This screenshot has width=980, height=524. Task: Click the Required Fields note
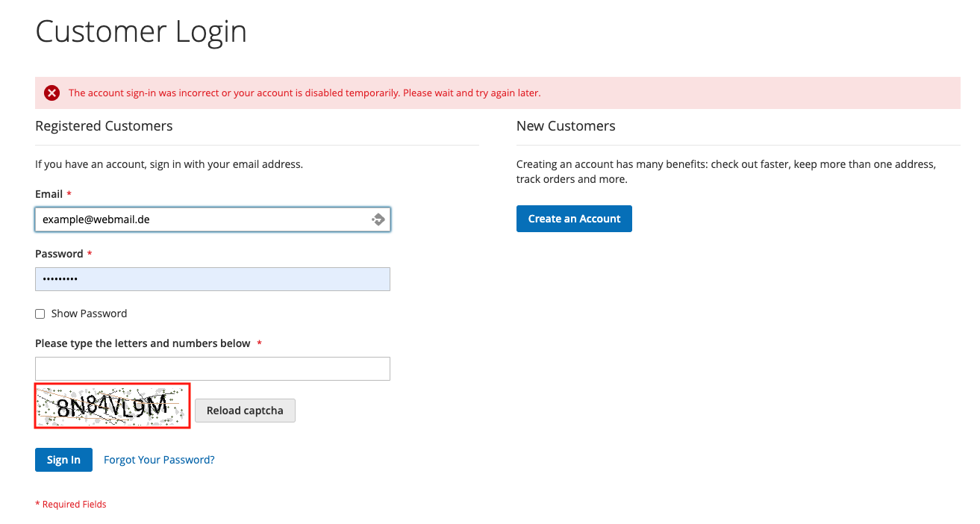pyautogui.click(x=71, y=505)
